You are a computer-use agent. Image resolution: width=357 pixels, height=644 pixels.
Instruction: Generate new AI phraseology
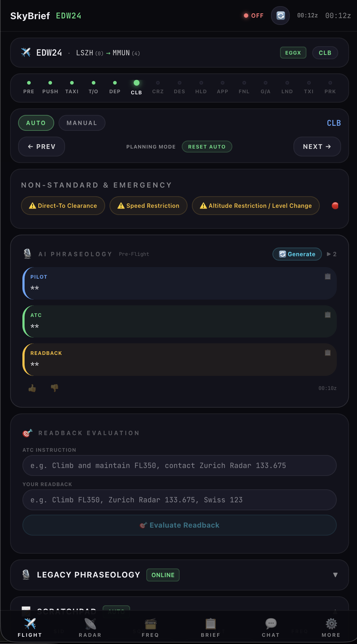click(x=297, y=254)
